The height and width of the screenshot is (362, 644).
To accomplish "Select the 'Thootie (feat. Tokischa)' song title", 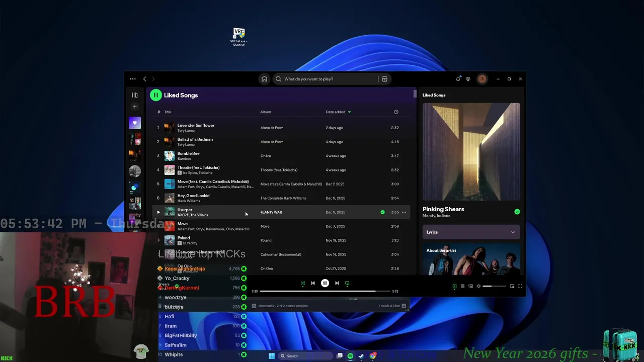I will [198, 167].
